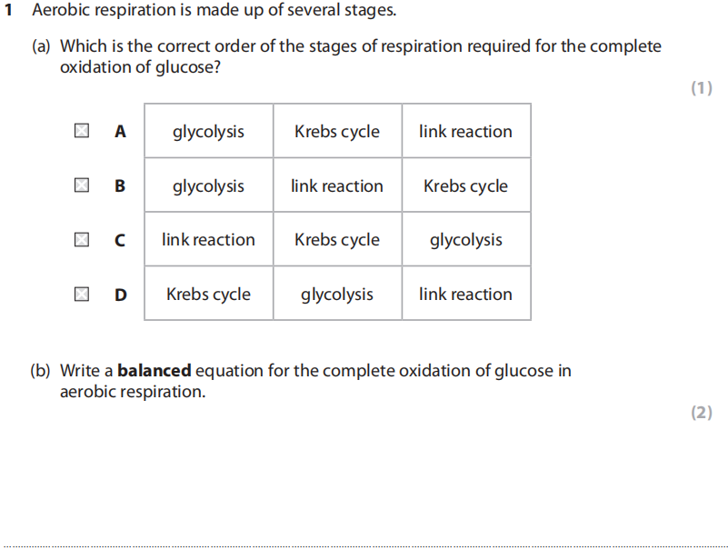Click the 'glycolysis' cell in row C
Viewport: 728px width, 560px height.
click(x=465, y=240)
